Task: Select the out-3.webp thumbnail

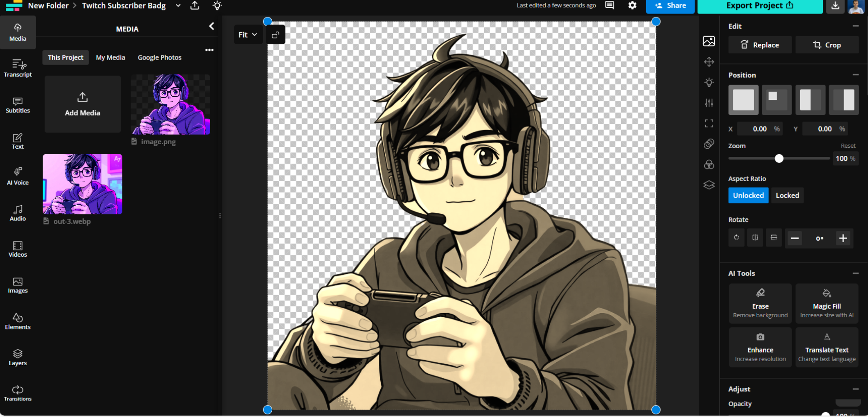Action: (82, 184)
